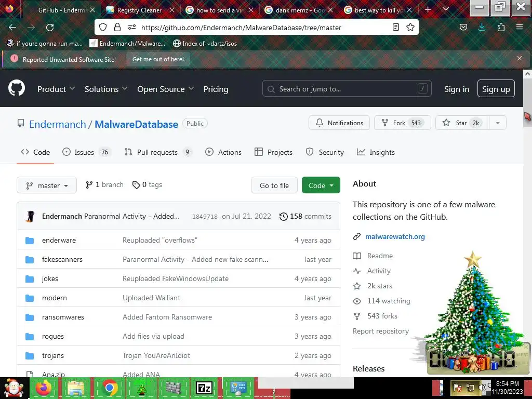Open the control panel taskbar icon
Image resolution: width=532 pixels, height=399 pixels.
(x=238, y=388)
